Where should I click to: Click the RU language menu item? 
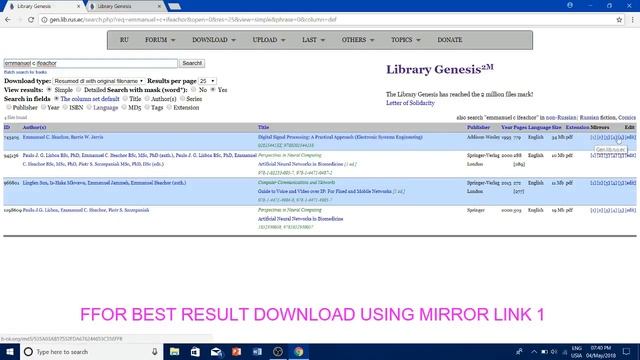[x=124, y=40]
